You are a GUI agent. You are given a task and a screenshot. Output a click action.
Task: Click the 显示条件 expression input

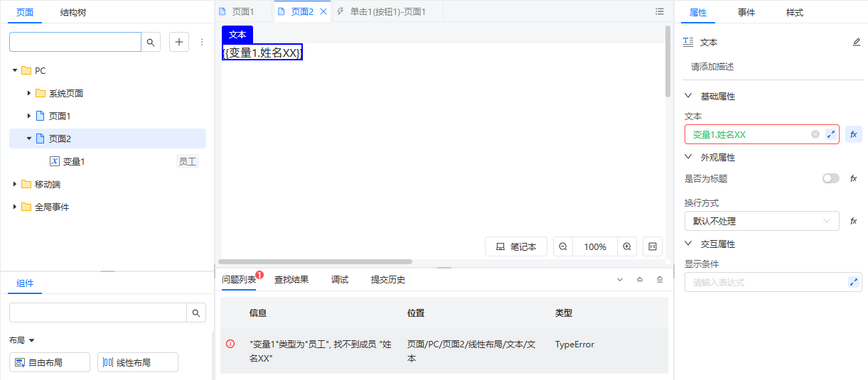[x=773, y=282]
